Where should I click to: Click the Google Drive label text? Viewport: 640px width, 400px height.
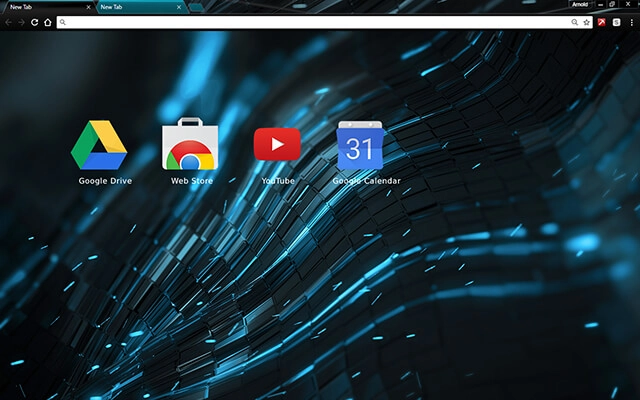point(105,181)
